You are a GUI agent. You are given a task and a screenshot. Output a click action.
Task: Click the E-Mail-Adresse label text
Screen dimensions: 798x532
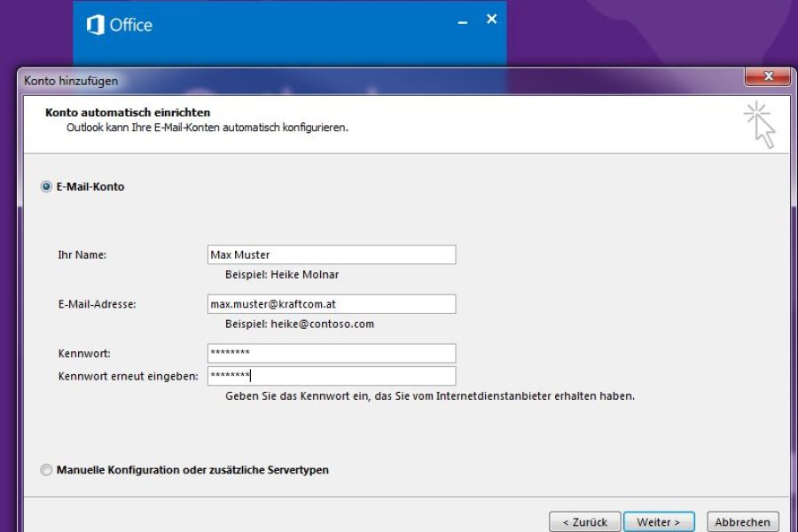pos(97,304)
